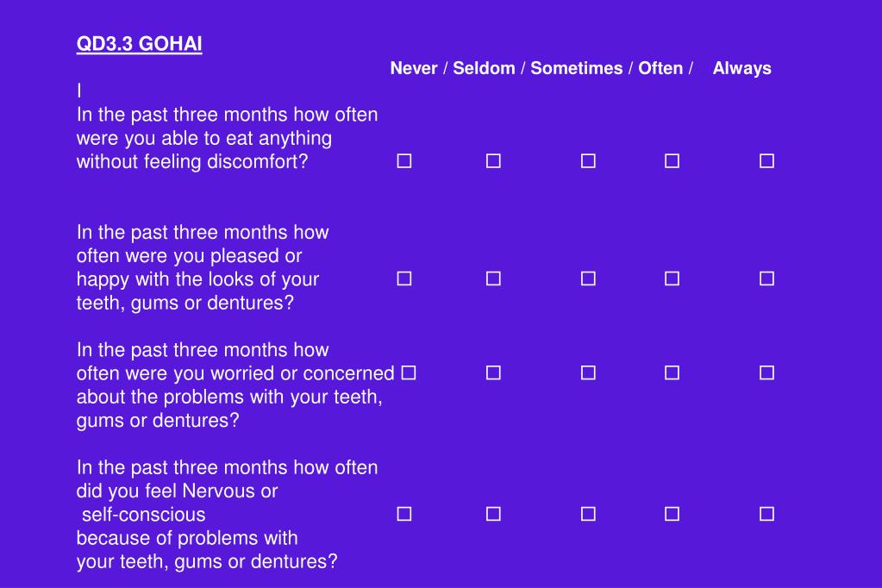Image resolution: width=882 pixels, height=588 pixels.
Task: Check Always for eating without discomfort
Action: tap(766, 161)
